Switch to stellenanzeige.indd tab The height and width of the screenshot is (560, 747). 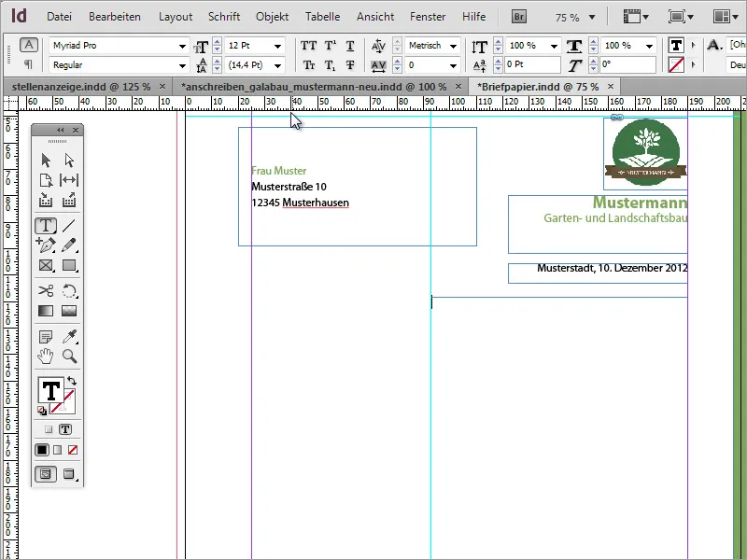(81, 87)
